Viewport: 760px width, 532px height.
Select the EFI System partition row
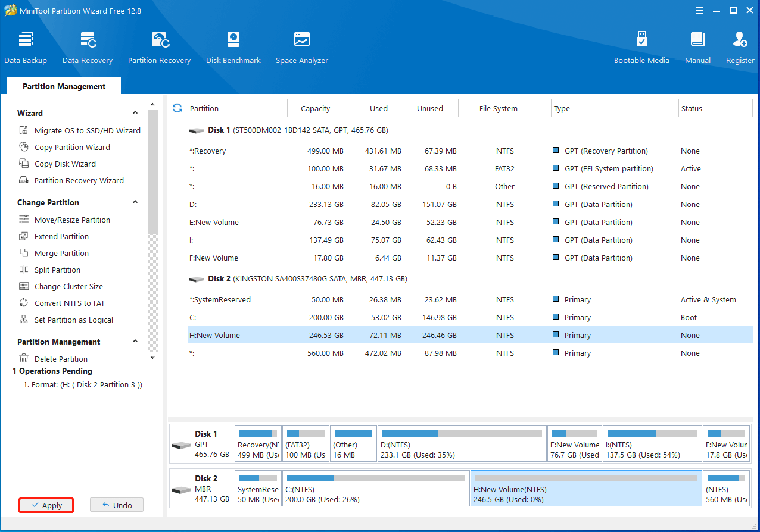[x=470, y=168]
